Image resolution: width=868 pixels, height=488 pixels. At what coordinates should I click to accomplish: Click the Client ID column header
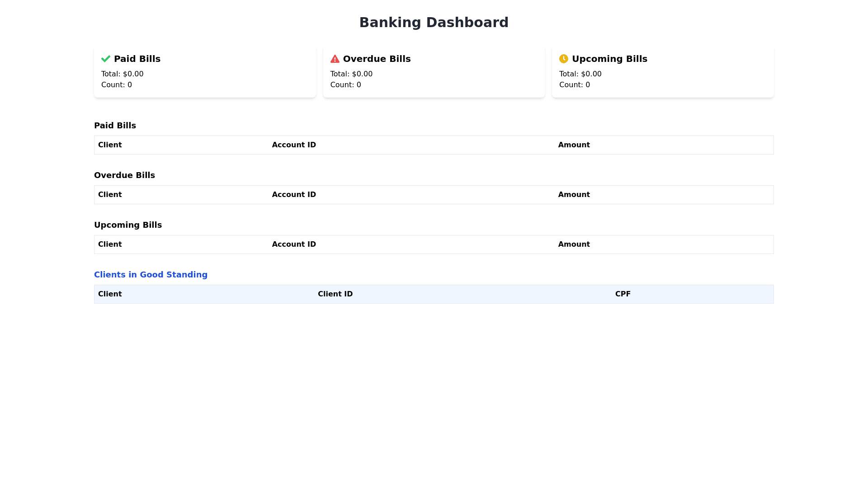click(x=335, y=294)
